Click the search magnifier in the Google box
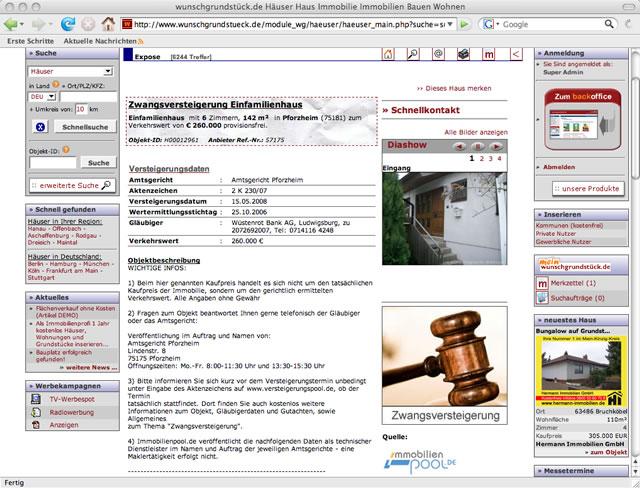The image size is (640, 488). [609, 24]
